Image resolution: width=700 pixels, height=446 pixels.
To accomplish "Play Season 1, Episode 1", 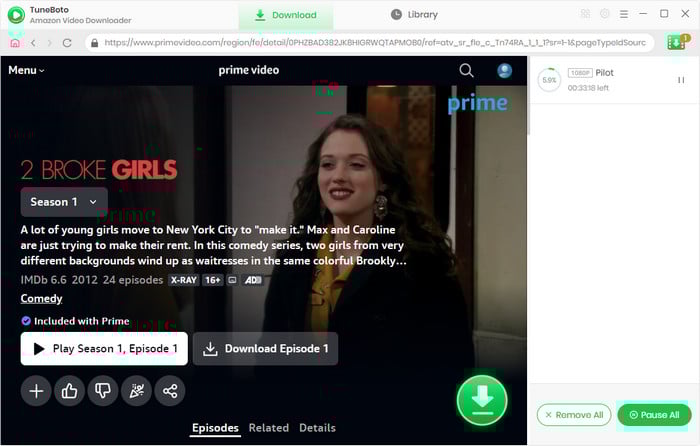I will coord(104,348).
